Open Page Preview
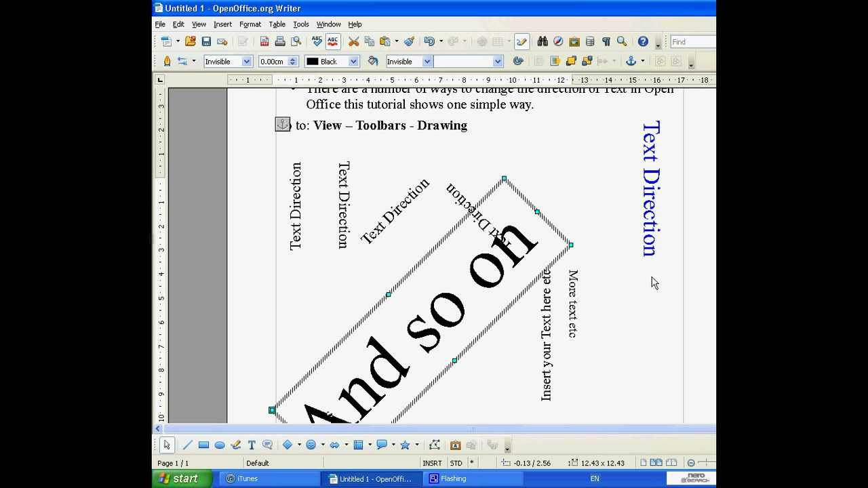Image resolution: width=868 pixels, height=488 pixels. coord(296,42)
